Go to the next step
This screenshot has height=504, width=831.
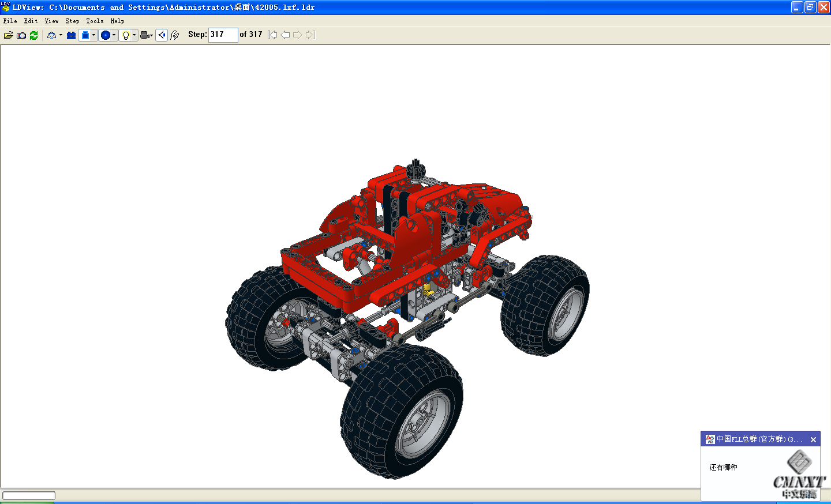[x=297, y=35]
